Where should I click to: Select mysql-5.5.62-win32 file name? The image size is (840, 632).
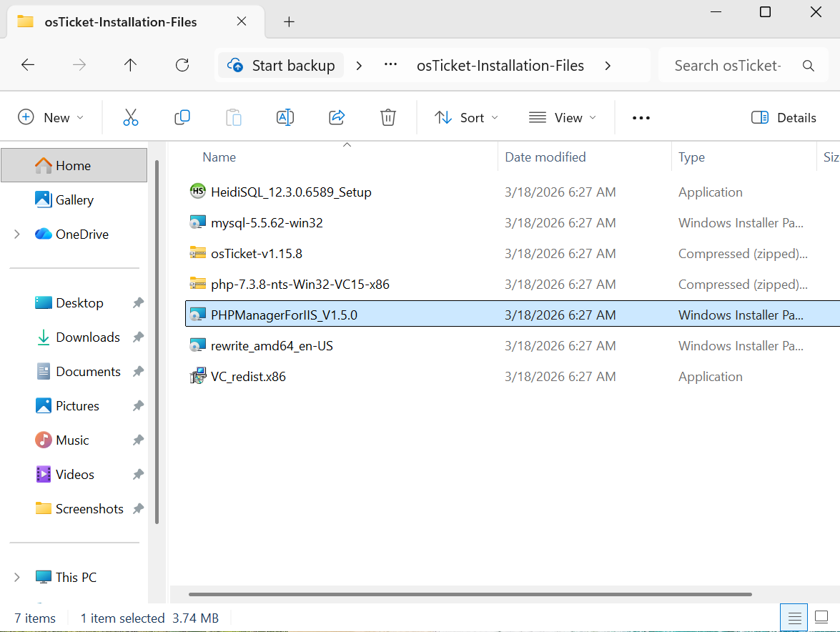[267, 222]
